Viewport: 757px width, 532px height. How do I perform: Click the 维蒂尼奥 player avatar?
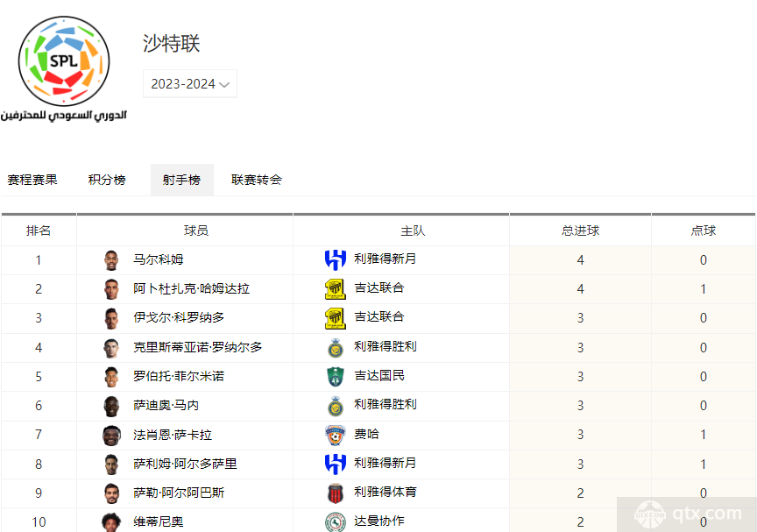(111, 521)
